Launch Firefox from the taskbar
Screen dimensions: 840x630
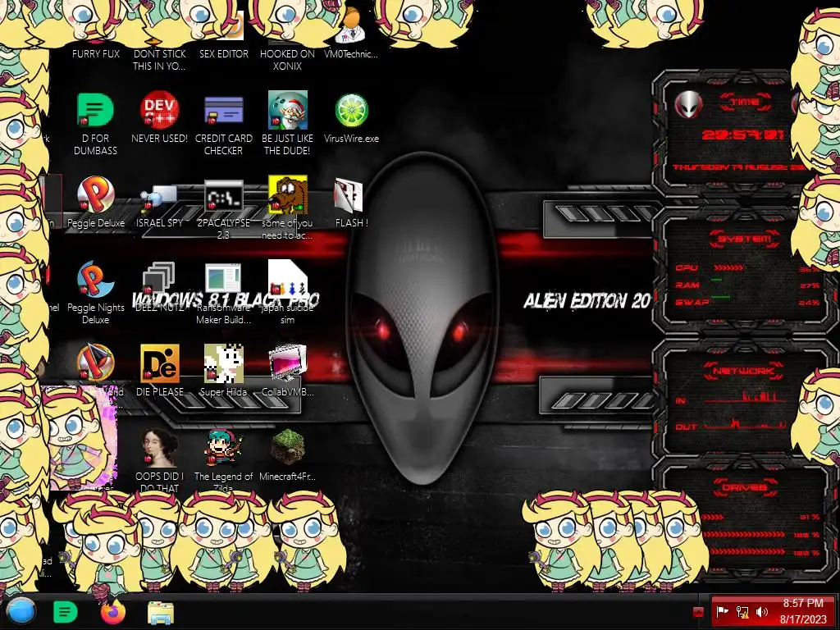(113, 612)
